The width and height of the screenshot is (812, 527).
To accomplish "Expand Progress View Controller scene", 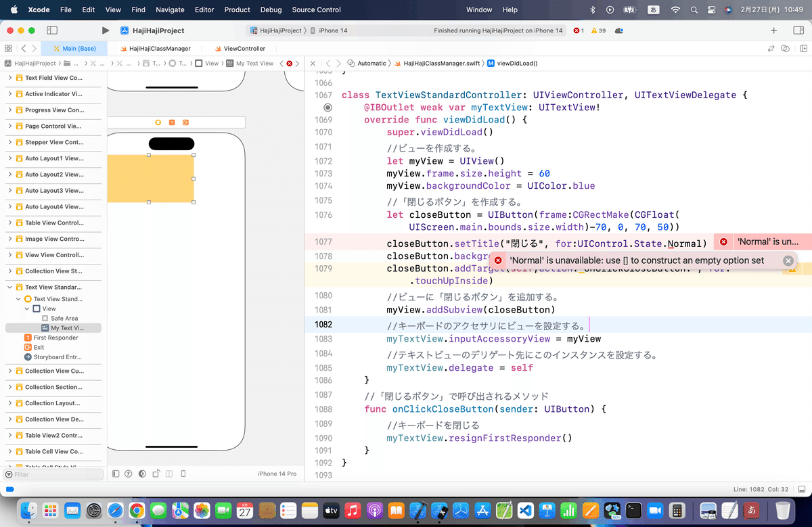I will 10,110.
